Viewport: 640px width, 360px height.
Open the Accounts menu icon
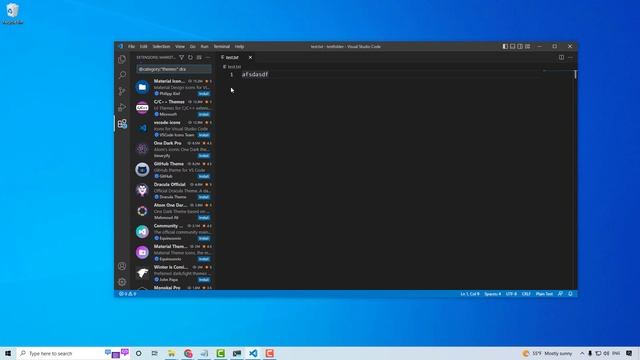pos(122,266)
